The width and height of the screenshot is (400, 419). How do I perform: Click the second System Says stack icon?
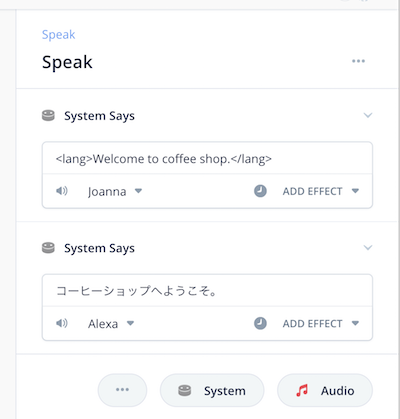48,248
